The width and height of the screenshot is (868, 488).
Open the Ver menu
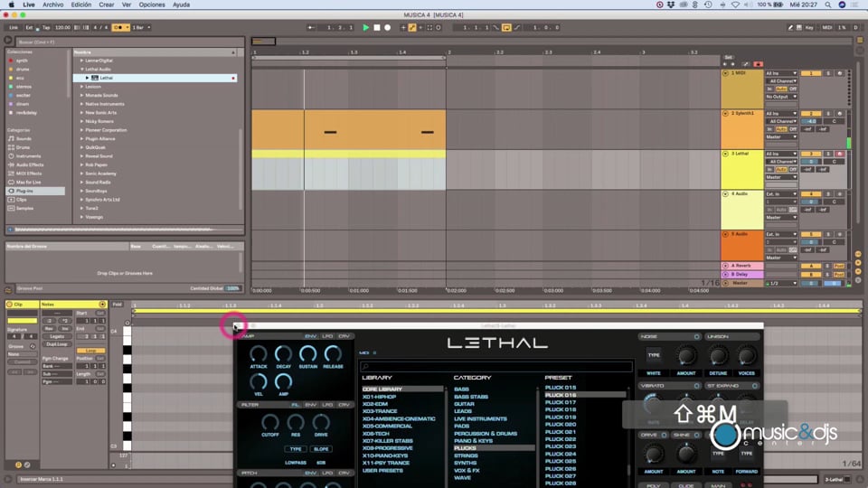(127, 5)
